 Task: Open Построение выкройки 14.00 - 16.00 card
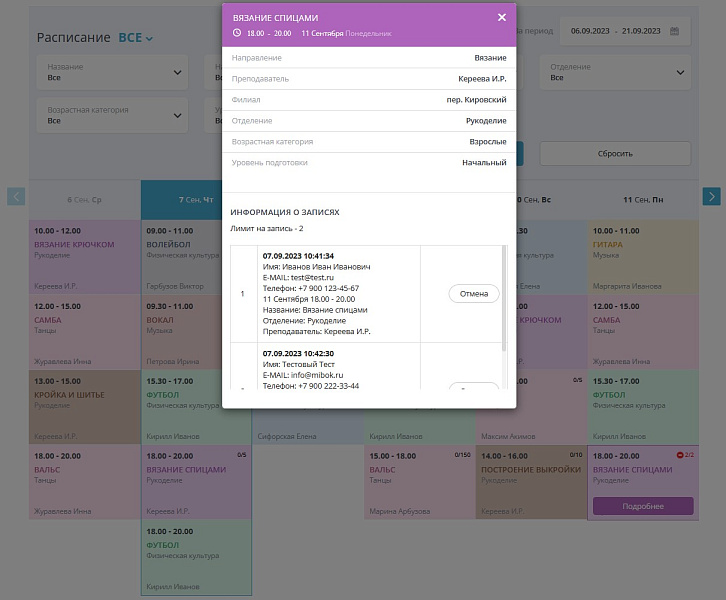click(531, 482)
